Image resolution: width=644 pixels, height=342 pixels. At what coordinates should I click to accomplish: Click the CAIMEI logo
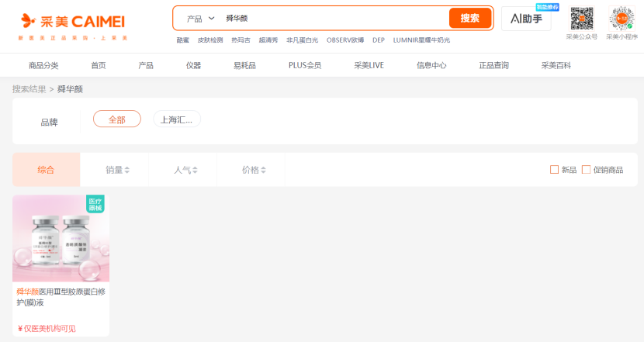[73, 26]
